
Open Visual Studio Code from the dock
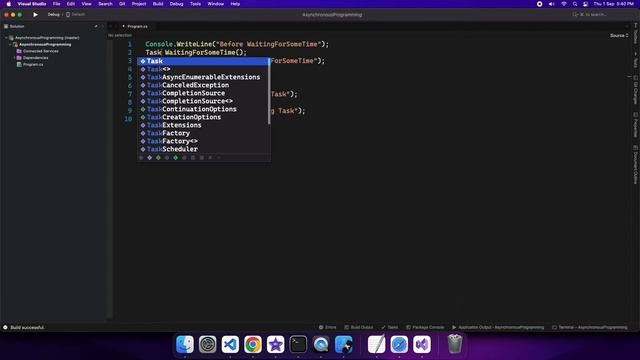(230, 344)
